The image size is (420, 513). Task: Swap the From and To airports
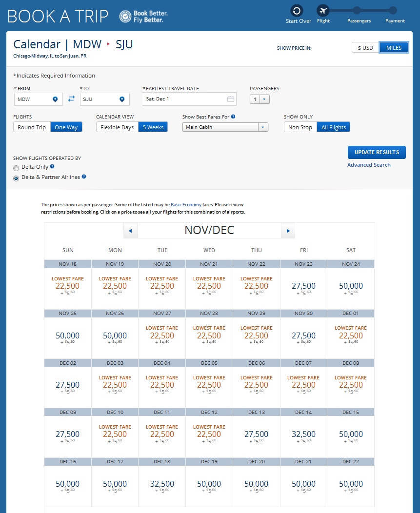tap(71, 99)
